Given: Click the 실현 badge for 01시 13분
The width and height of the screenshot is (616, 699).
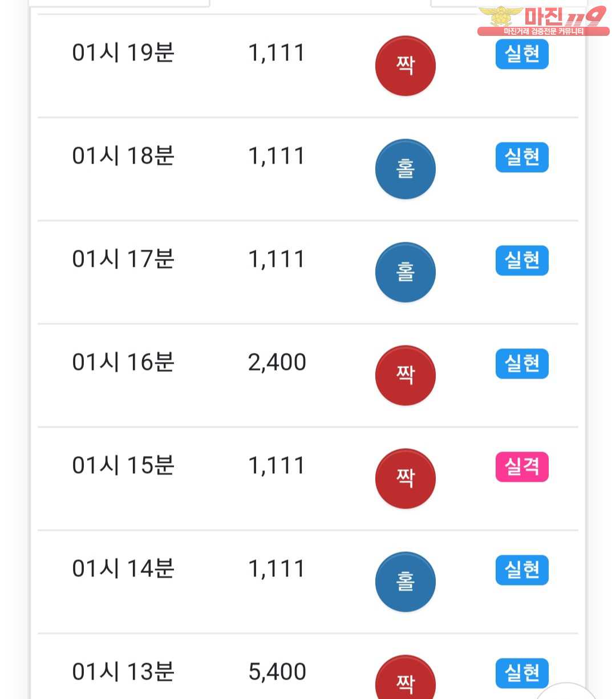Looking at the screenshot, I should (x=522, y=673).
